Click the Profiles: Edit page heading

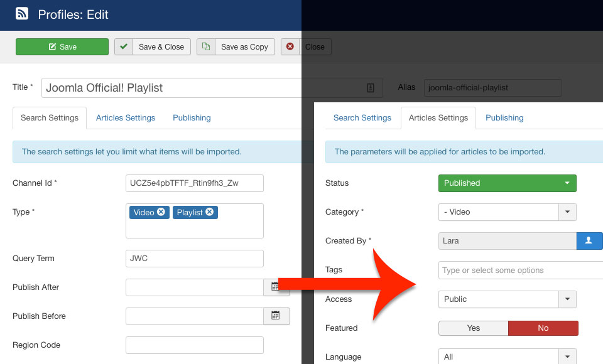tap(73, 14)
